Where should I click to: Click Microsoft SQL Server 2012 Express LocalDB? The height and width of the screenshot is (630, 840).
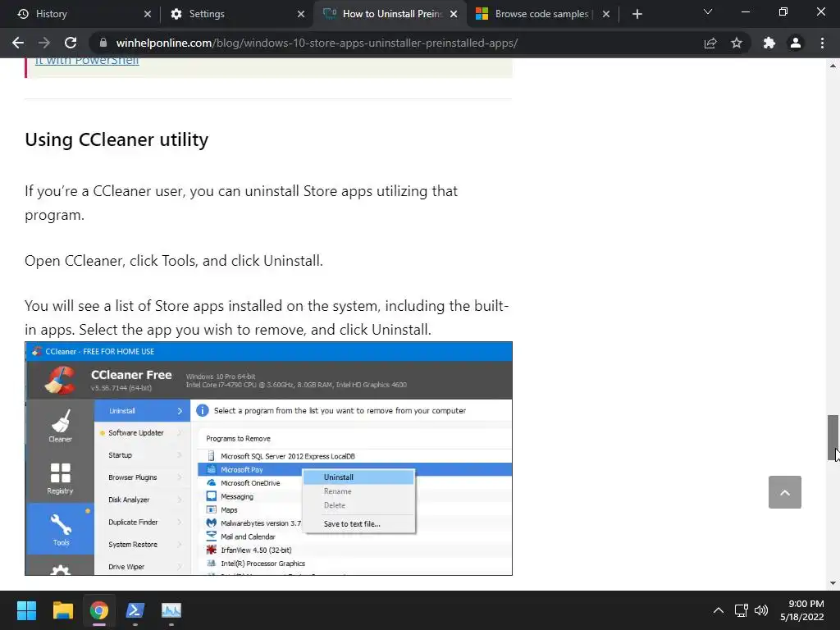click(x=288, y=456)
